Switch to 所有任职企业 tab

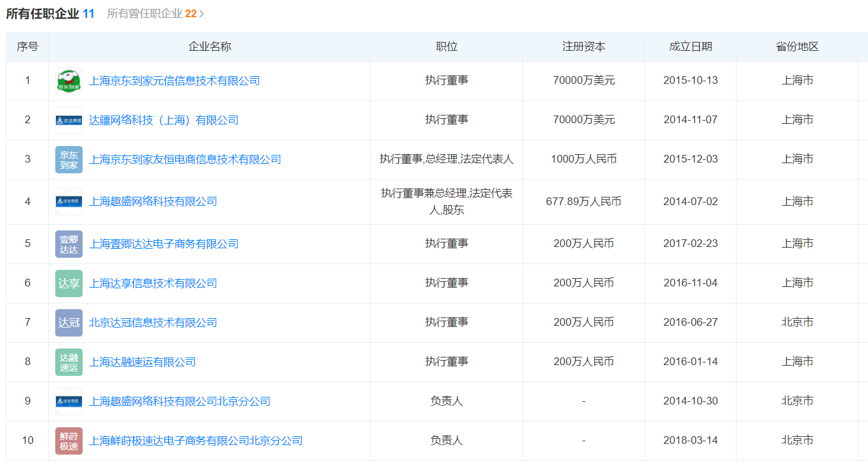tap(50, 13)
